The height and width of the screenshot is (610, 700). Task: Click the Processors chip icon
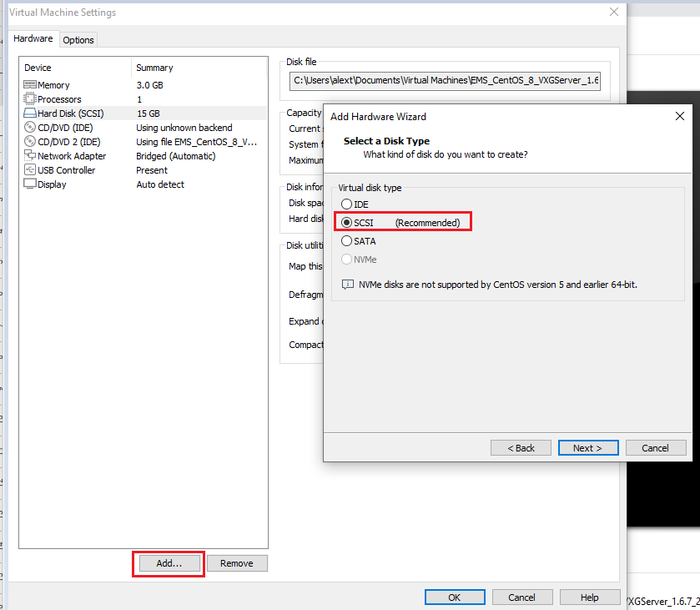[30, 99]
